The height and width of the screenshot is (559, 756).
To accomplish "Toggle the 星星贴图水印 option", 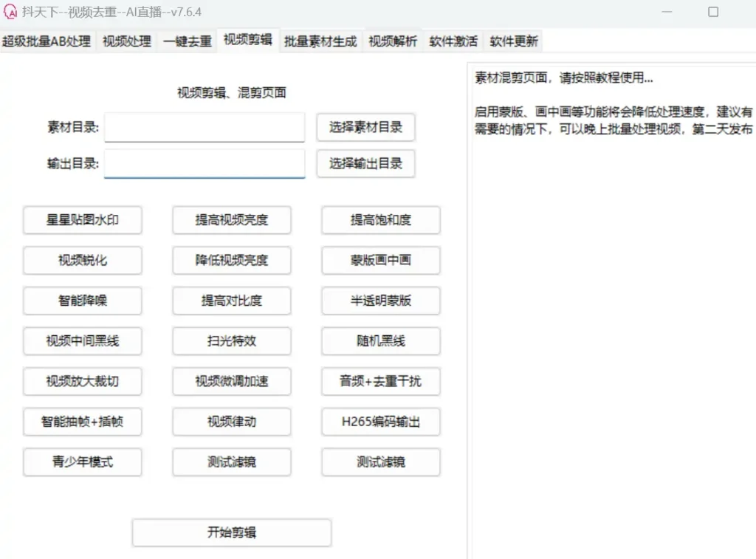I will click(83, 220).
